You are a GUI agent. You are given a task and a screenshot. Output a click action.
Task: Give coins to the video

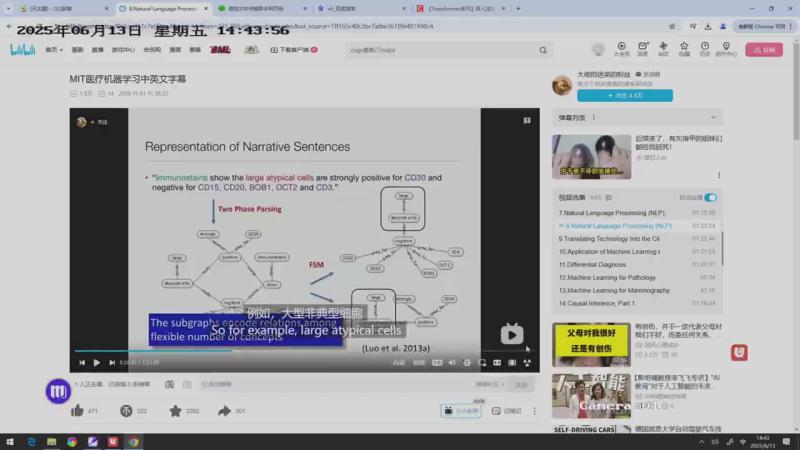tap(126, 411)
